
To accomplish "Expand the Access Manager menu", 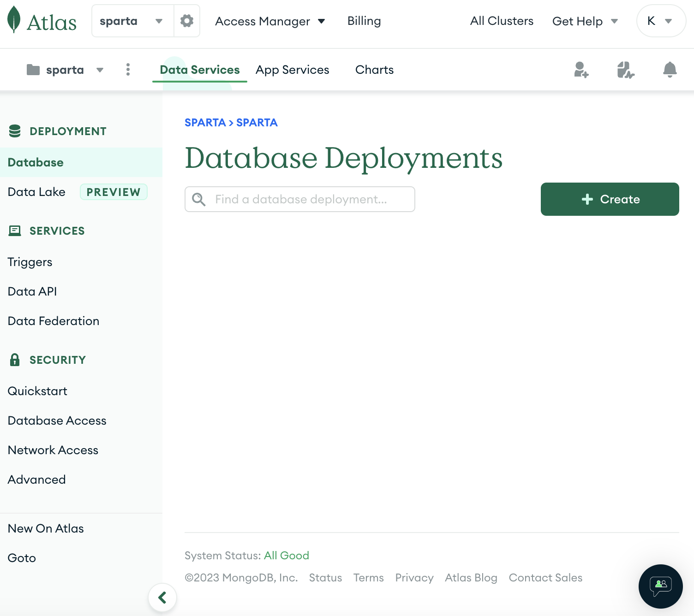I will (x=270, y=21).
